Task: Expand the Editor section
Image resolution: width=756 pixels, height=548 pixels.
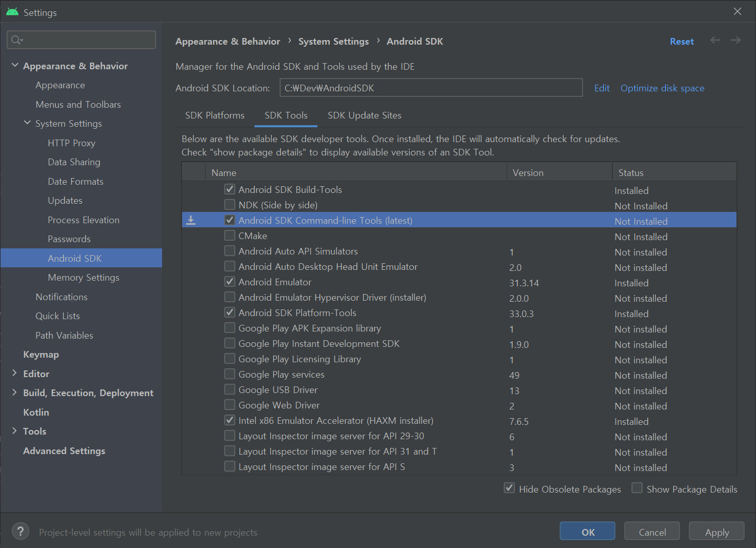Action: (15, 374)
